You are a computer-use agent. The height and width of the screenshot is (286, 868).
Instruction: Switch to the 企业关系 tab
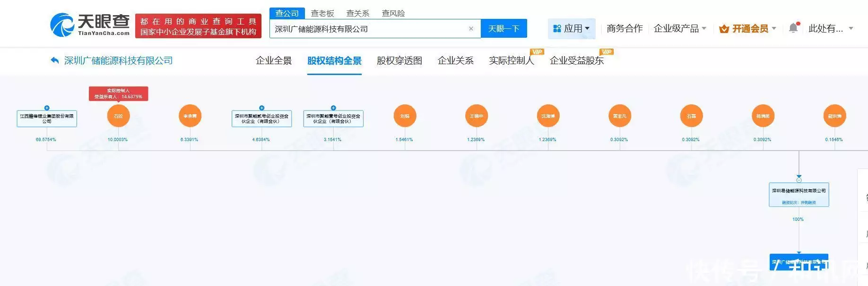click(x=456, y=60)
